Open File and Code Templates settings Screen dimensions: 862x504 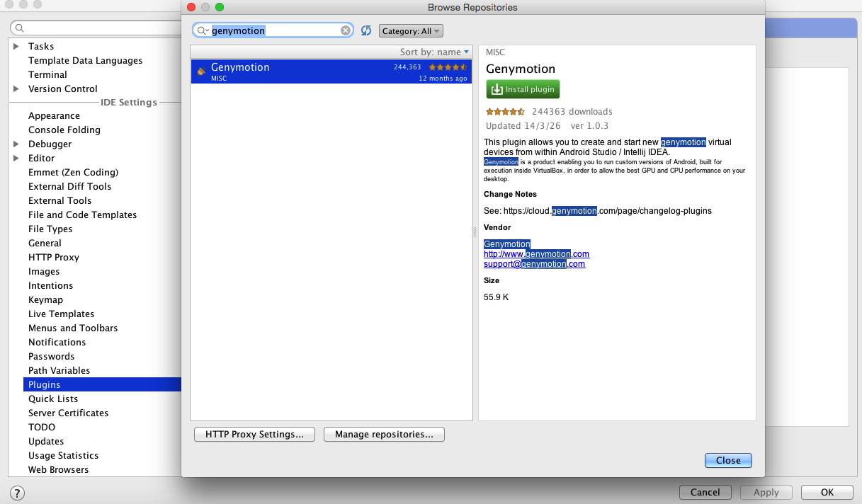point(82,214)
